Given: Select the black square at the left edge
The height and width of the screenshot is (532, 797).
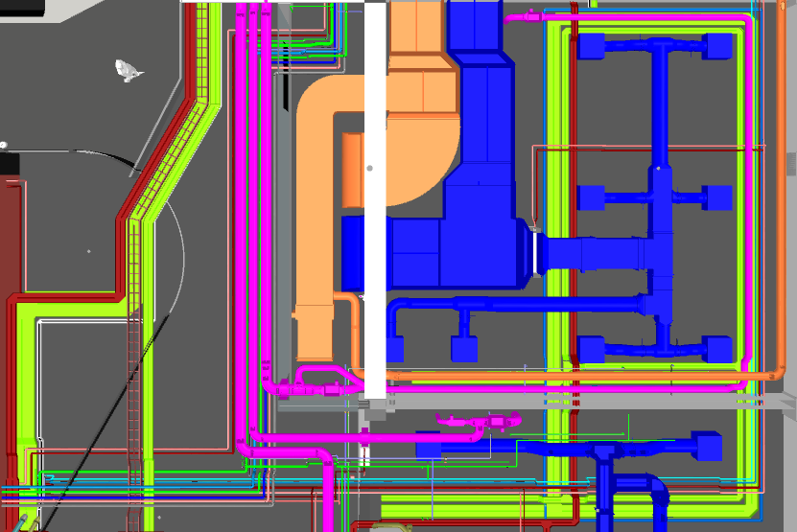Looking at the screenshot, I should pos(10,164).
